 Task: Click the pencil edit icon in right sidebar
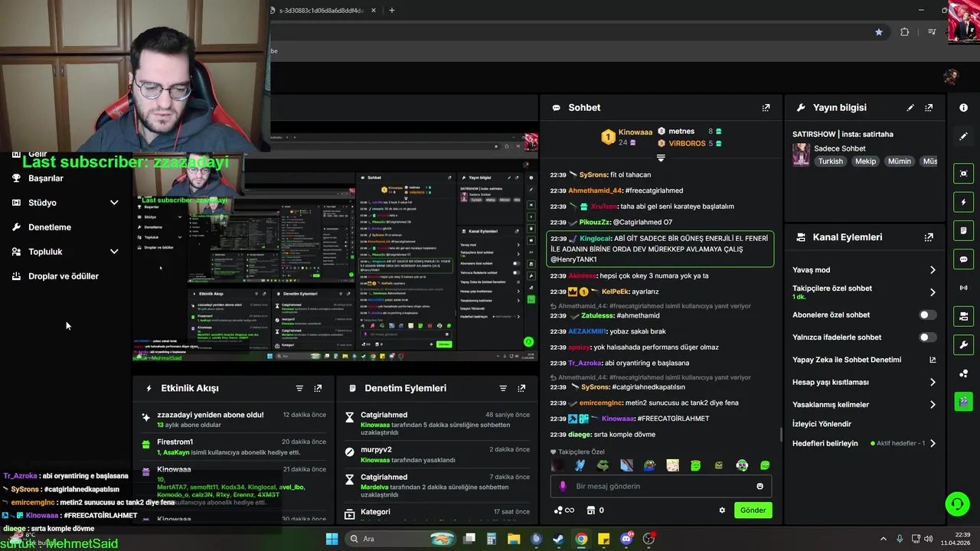964,136
